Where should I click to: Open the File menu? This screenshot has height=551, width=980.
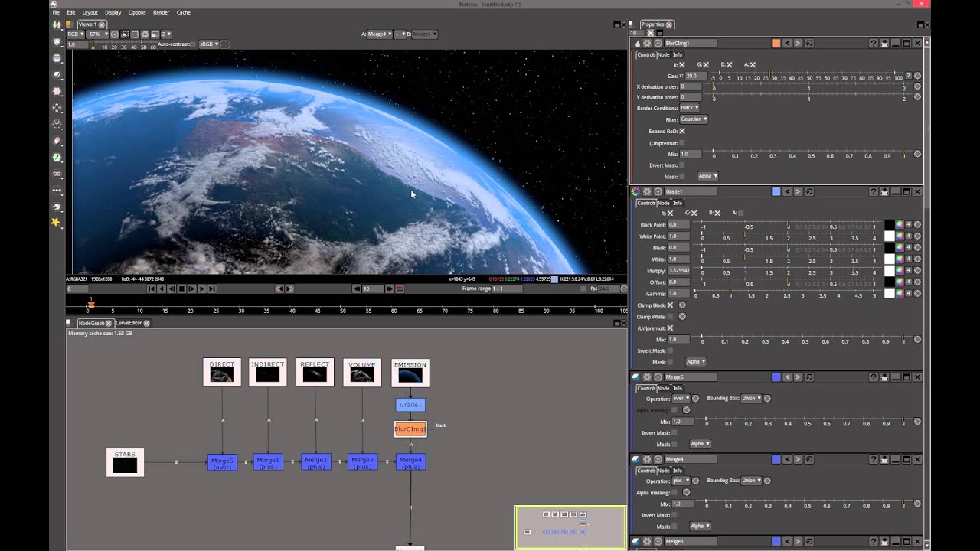56,12
